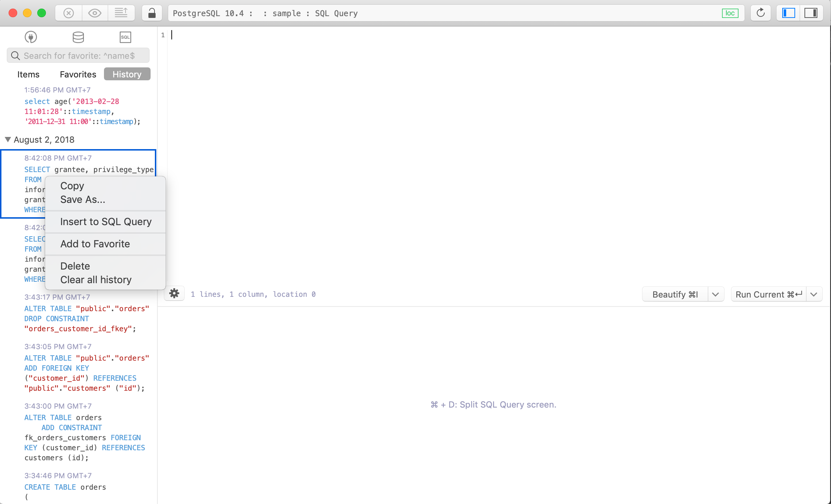This screenshot has height=504, width=831.
Task: Collapse the August 2, 2018 group
Action: point(8,139)
